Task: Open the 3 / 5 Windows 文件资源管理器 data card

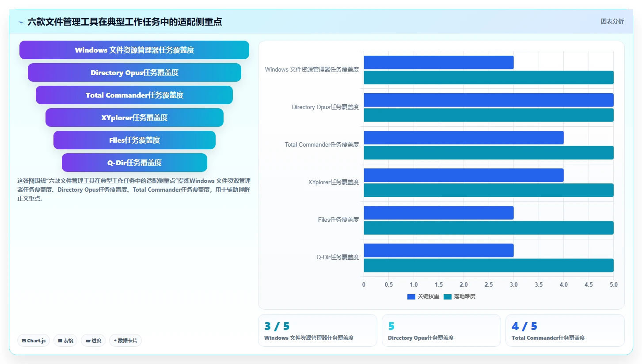Action: pos(318,330)
